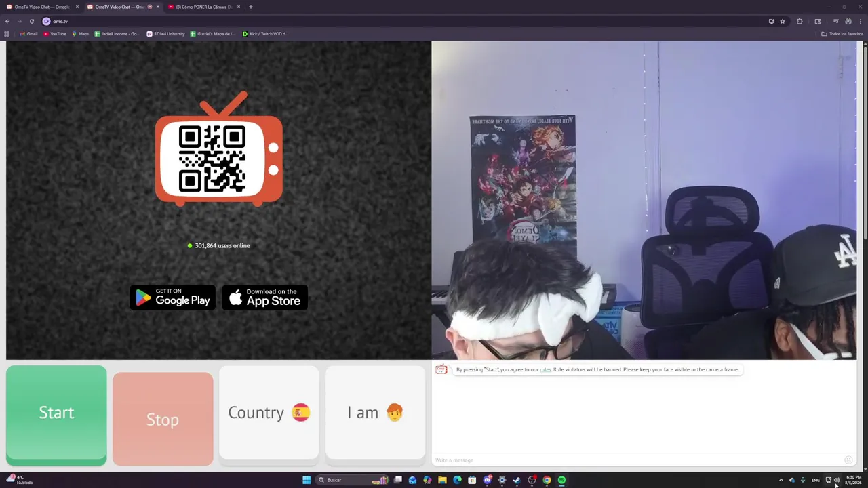
Task: Switch to the 'Cómo PONER La Cámara' YouTube tab
Action: 203,7
